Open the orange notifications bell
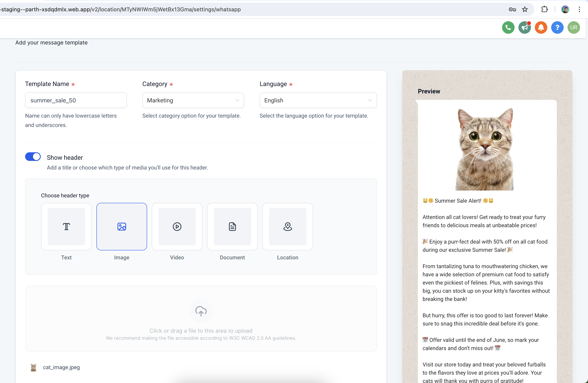This screenshot has width=588, height=383. click(541, 27)
